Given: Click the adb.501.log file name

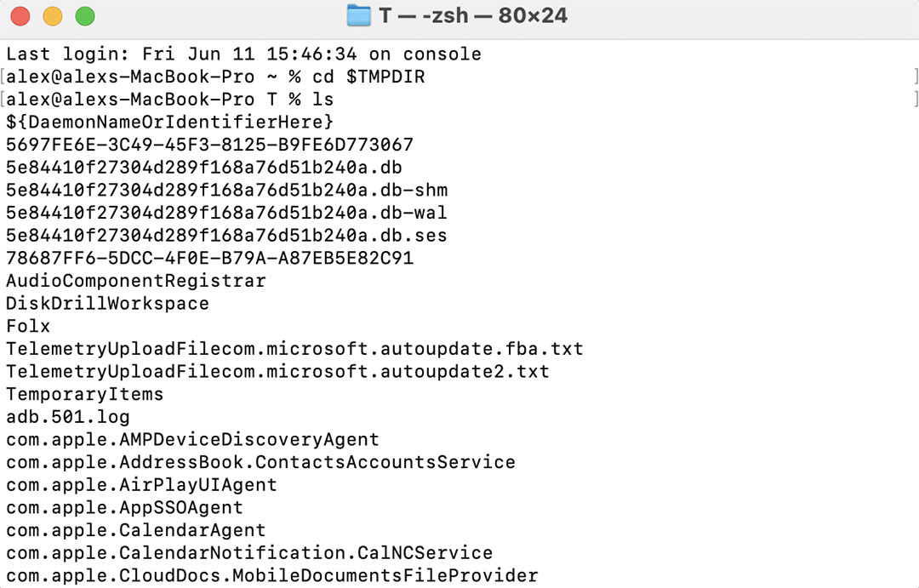Looking at the screenshot, I should 67,417.
